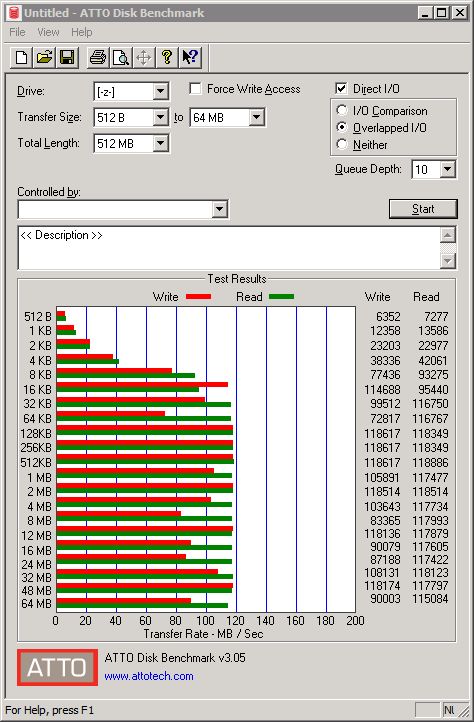Choose the Neither radio option
474x722 pixels.
[x=342, y=144]
